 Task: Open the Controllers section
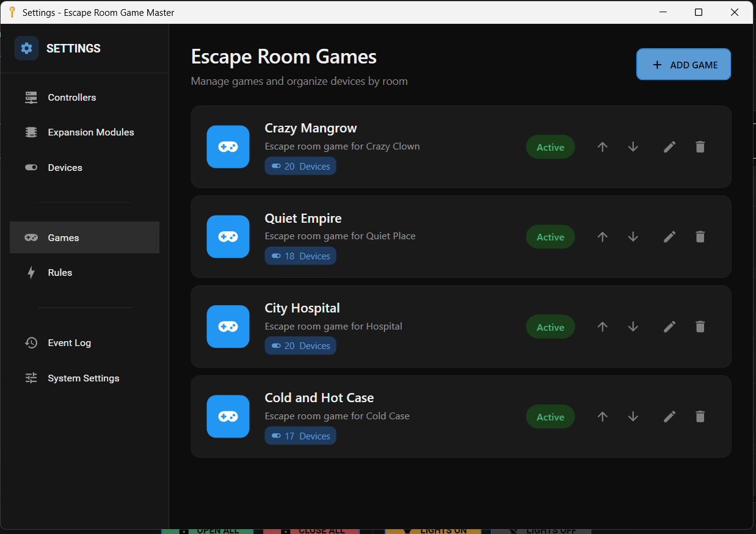pos(84,98)
